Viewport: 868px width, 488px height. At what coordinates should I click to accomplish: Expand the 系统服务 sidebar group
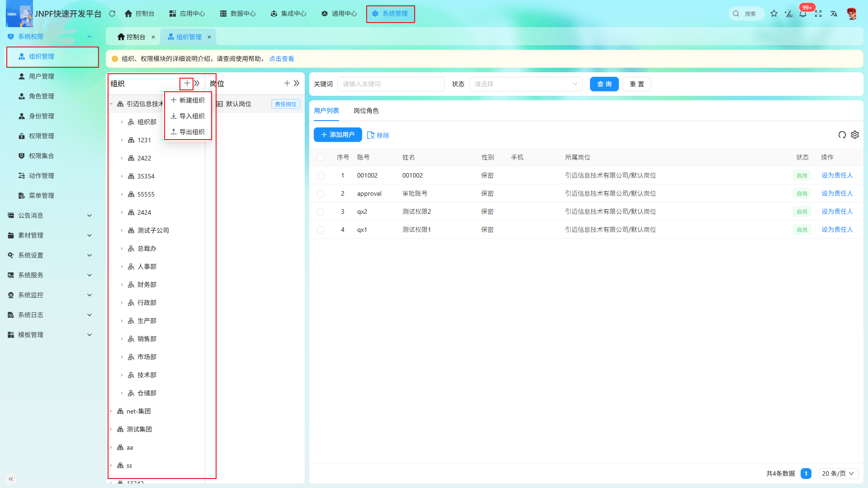[50, 275]
